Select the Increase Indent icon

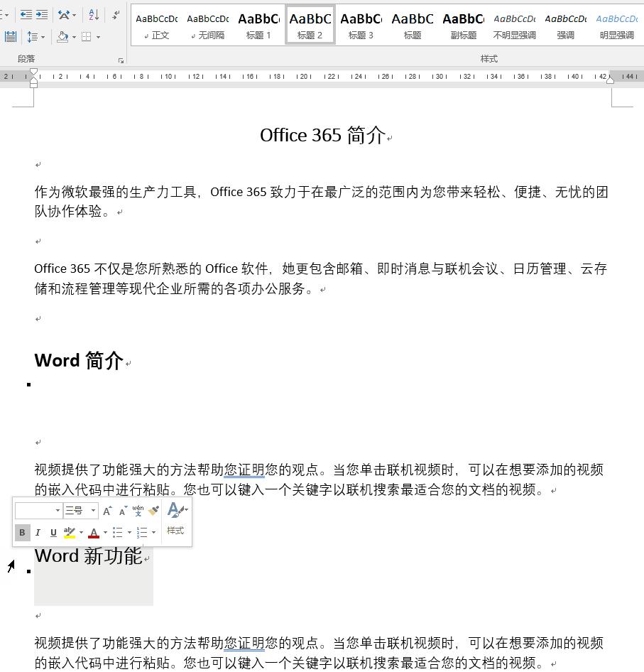[43, 14]
